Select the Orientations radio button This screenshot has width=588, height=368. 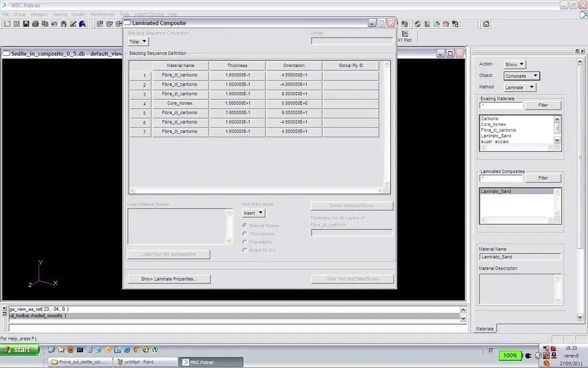click(245, 242)
